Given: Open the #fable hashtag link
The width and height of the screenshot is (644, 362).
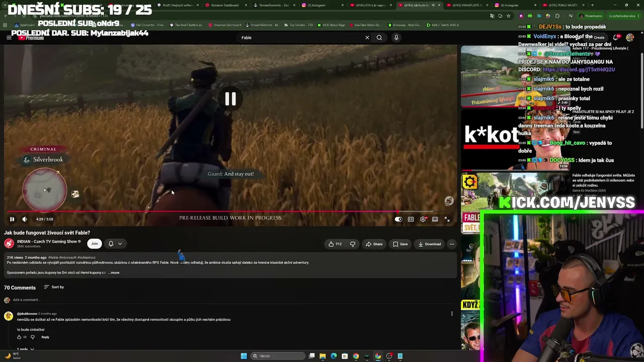Looking at the screenshot, I should point(53,257).
